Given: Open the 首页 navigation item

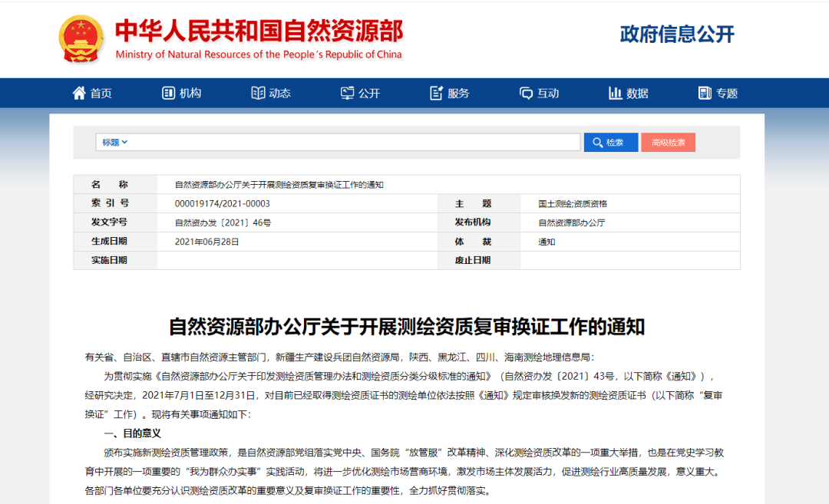Looking at the screenshot, I should 93,93.
